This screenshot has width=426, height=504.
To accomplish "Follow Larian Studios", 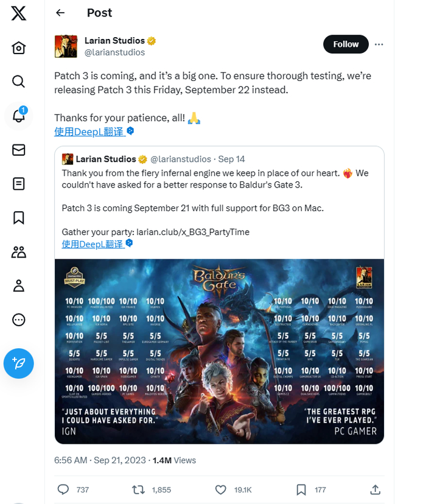I will 346,44.
